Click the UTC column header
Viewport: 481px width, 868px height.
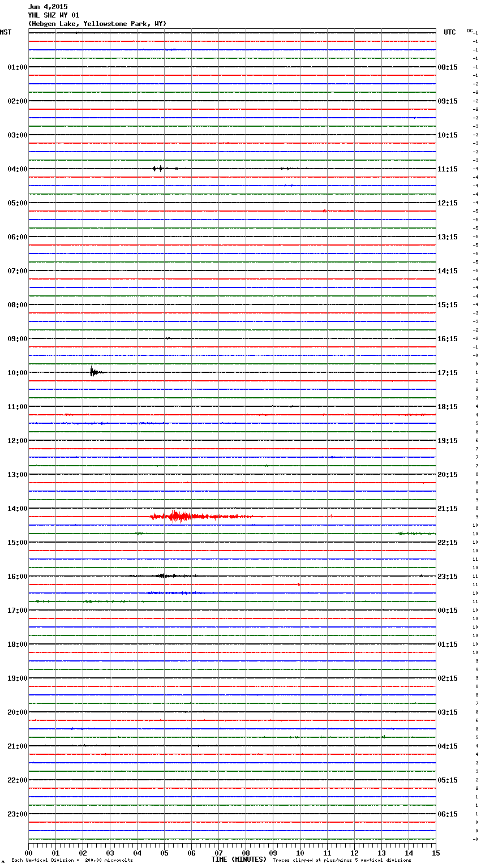click(449, 32)
